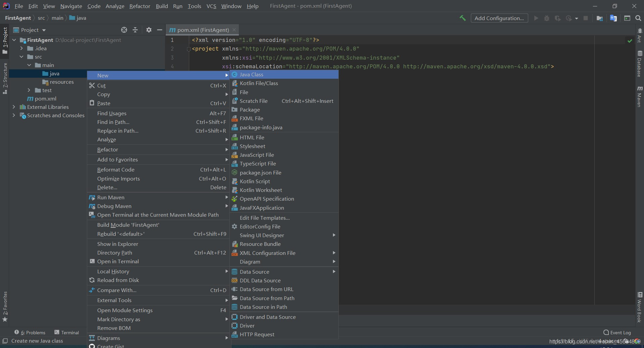644x348 pixels.
Task: Open Project Structure icon in toolbar
Action: [x=600, y=18]
